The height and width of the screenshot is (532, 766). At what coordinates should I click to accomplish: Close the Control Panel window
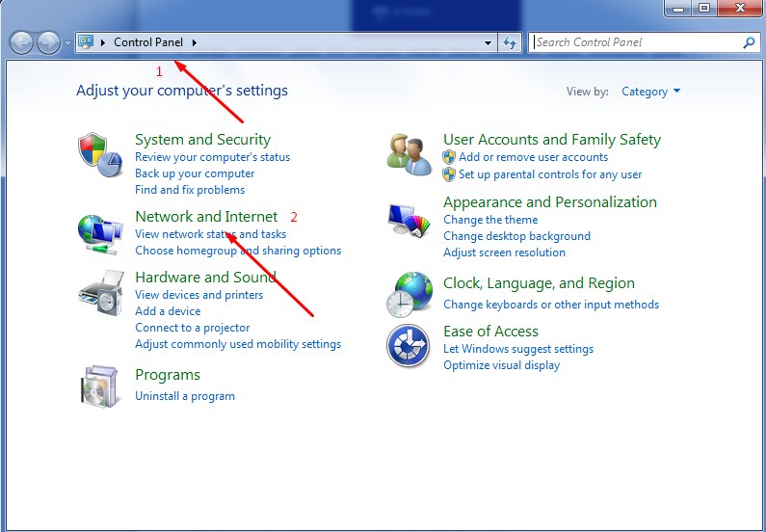[x=740, y=9]
